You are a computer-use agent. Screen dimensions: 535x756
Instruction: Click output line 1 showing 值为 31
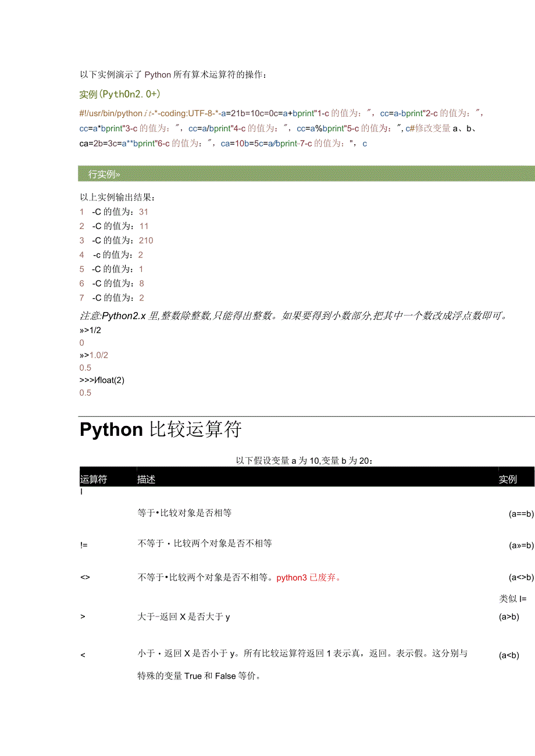(113, 211)
